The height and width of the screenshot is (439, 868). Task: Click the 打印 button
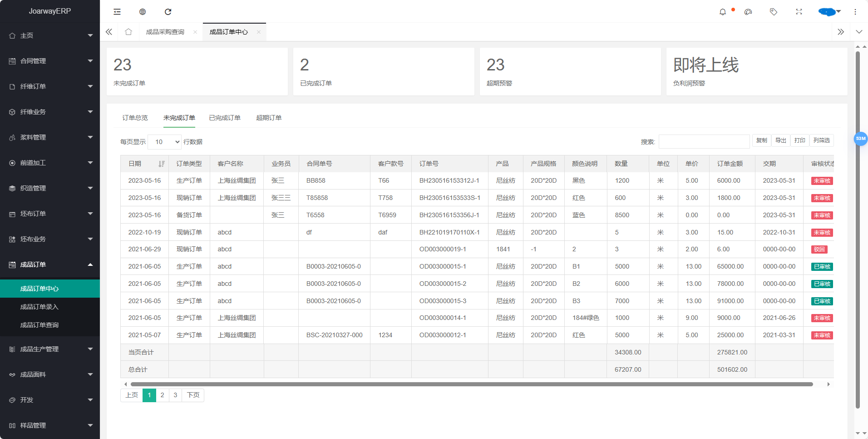[x=800, y=140]
